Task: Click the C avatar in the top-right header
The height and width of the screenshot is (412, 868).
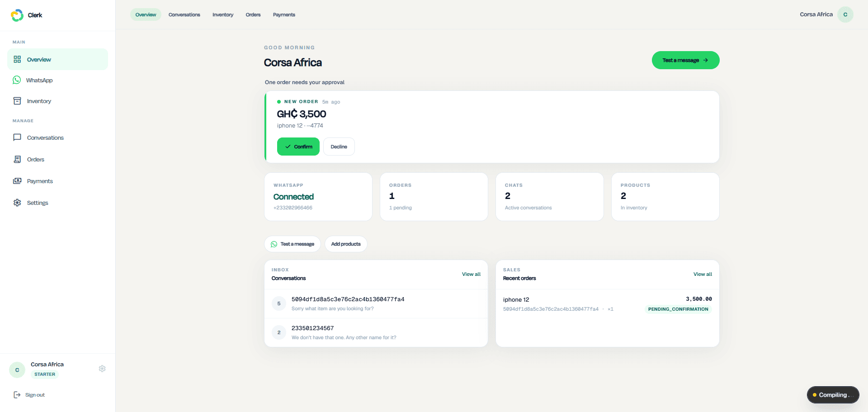Action: click(x=845, y=14)
